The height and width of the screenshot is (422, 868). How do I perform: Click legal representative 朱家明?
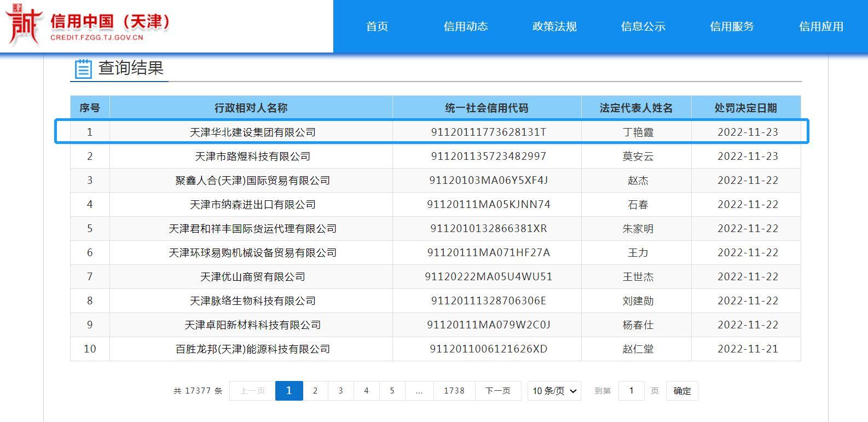point(638,228)
